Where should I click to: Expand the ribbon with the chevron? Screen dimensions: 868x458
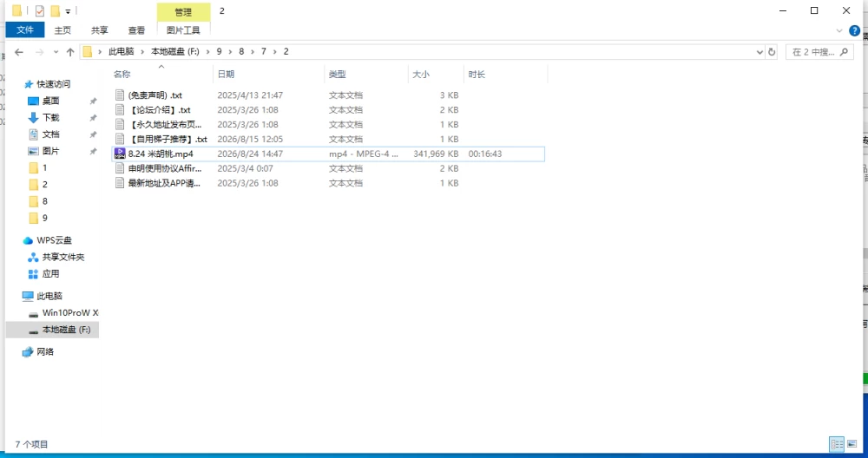(839, 31)
